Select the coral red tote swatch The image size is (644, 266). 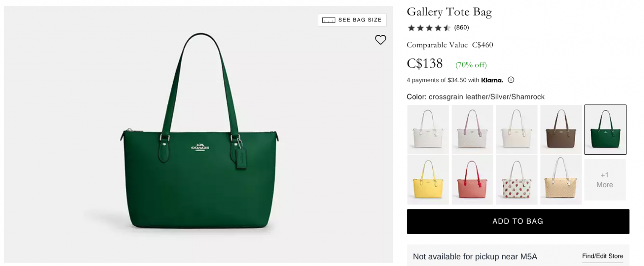(472, 180)
